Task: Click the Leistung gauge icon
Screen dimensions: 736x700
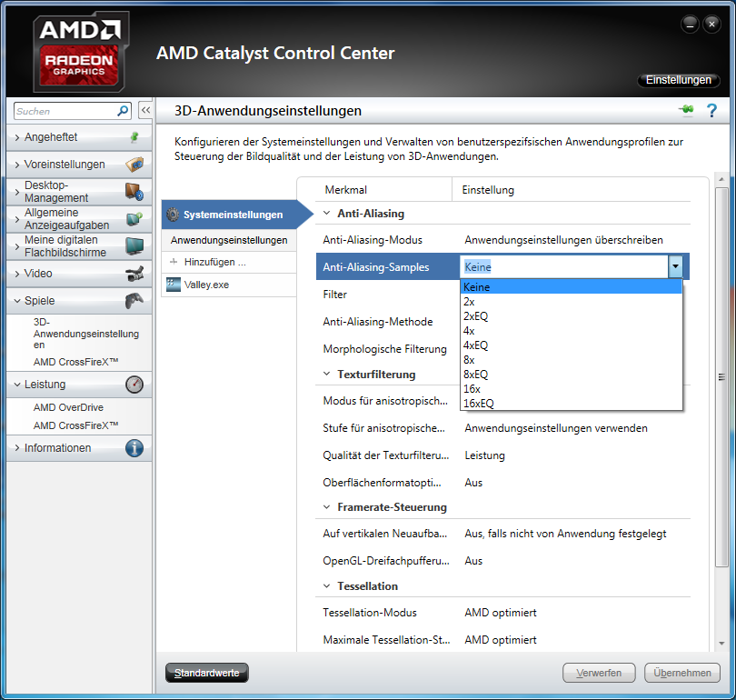Action: pos(134,384)
